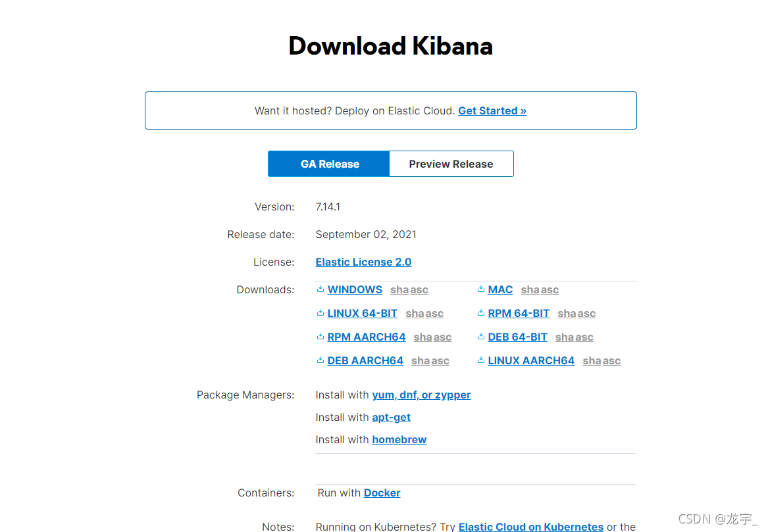The image size is (768, 532).
Task: Open the asc link for LINUX 64-BIT
Action: [434, 313]
